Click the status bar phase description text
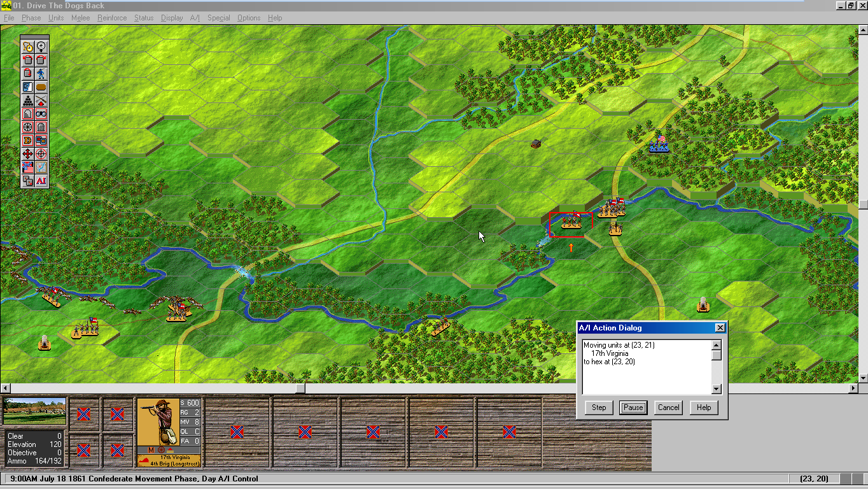The width and height of the screenshot is (868, 489). pos(134,479)
